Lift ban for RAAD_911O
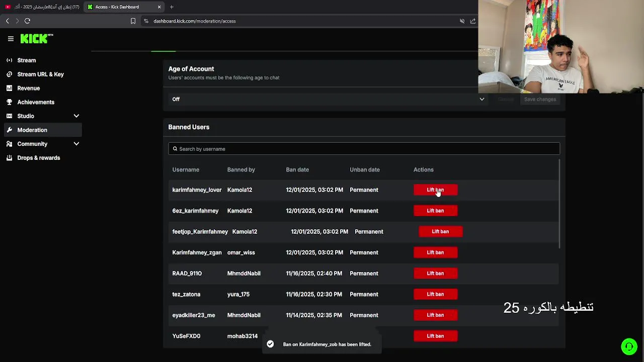644x362 pixels. tap(435, 274)
